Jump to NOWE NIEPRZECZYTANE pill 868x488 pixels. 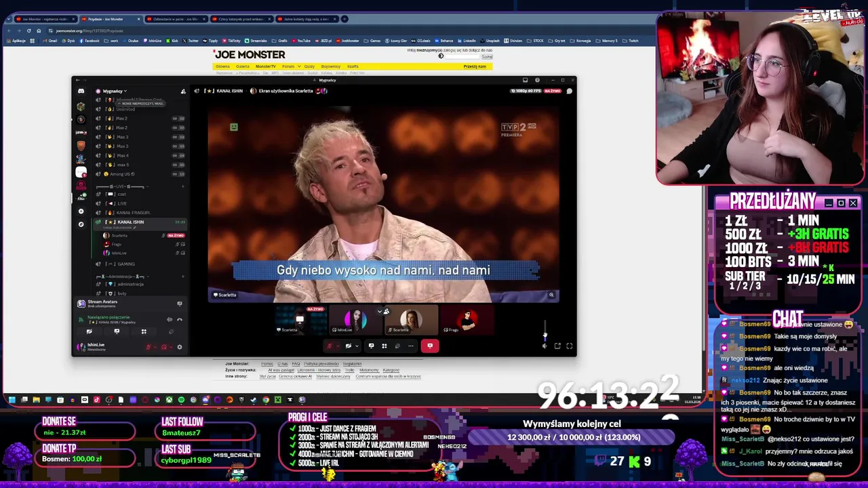142,103
